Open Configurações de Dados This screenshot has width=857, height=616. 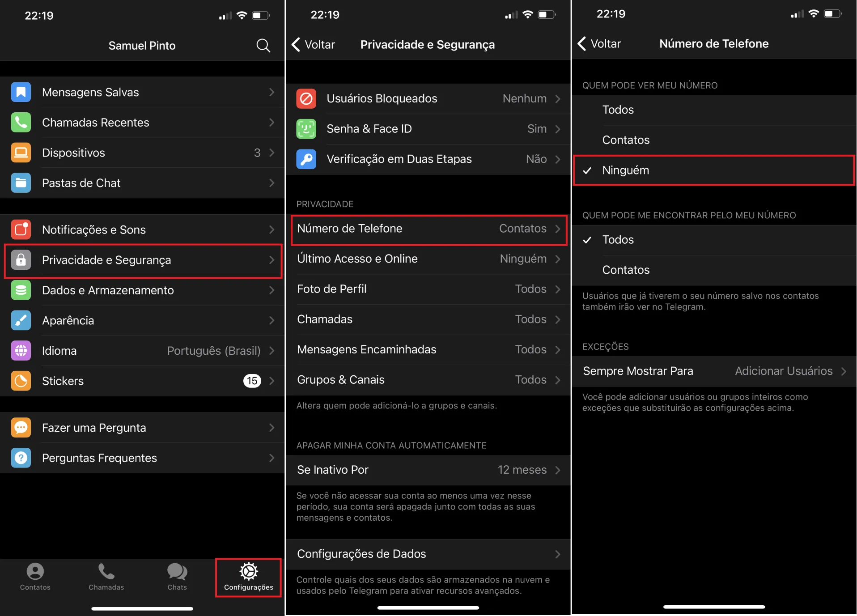point(428,554)
